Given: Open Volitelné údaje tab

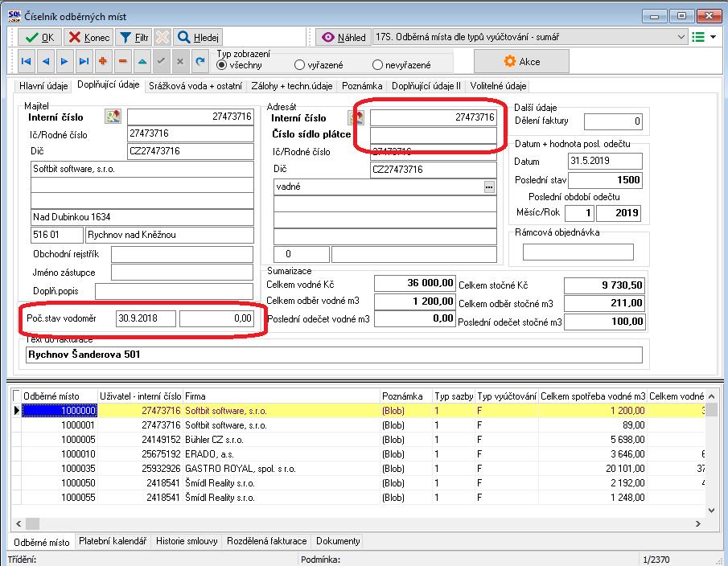Looking at the screenshot, I should (x=498, y=86).
